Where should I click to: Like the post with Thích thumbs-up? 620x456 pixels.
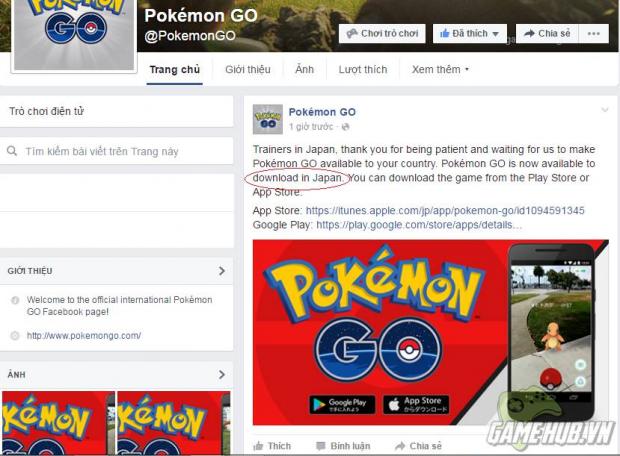[x=272, y=446]
